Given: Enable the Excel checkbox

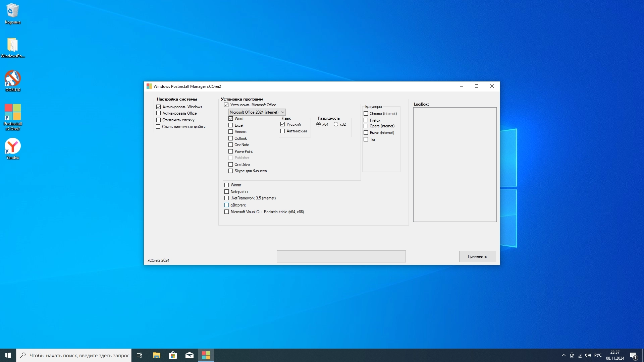Looking at the screenshot, I should click(x=231, y=125).
